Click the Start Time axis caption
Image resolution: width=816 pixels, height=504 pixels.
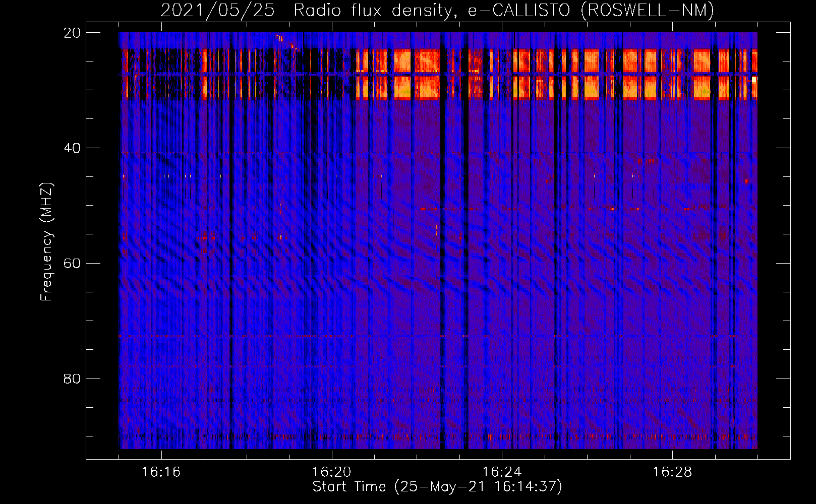[437, 487]
